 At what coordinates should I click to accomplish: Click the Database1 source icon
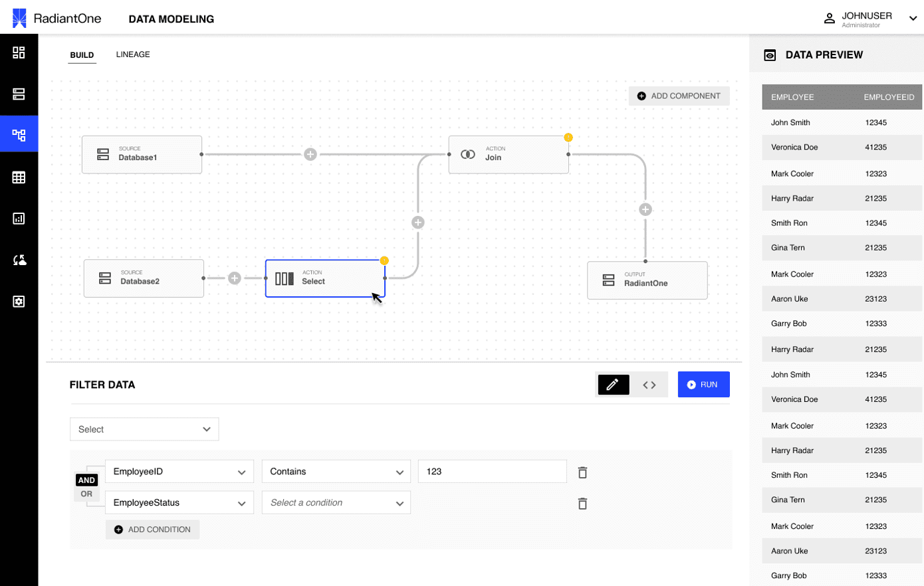pos(103,154)
